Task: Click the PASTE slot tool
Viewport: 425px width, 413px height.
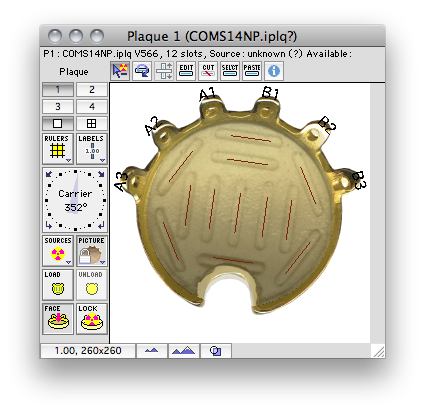Action: (x=252, y=71)
